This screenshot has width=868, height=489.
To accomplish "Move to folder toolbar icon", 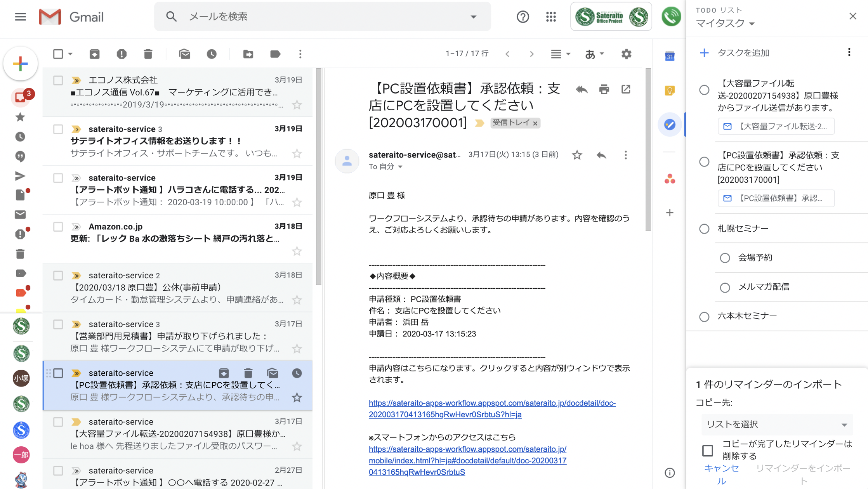I will point(248,54).
